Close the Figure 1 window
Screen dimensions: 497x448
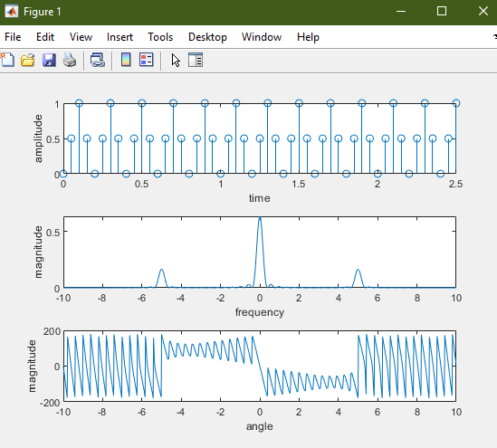(483, 12)
